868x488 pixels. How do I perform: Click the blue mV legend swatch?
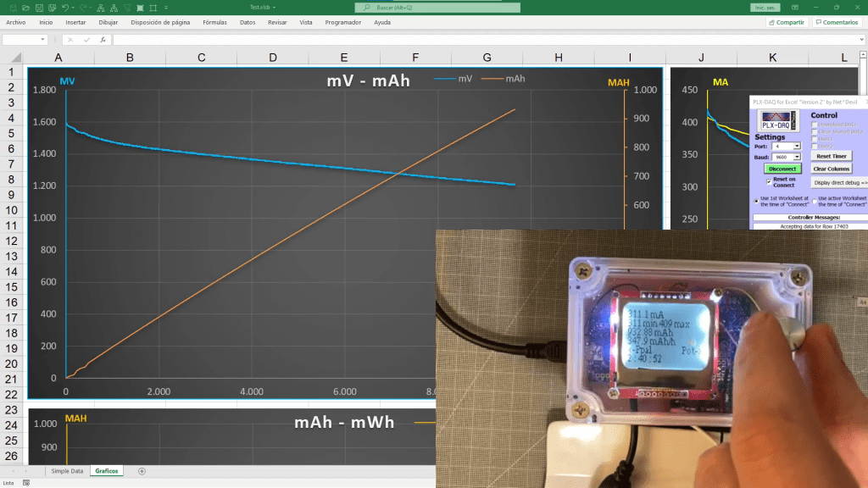coord(445,79)
